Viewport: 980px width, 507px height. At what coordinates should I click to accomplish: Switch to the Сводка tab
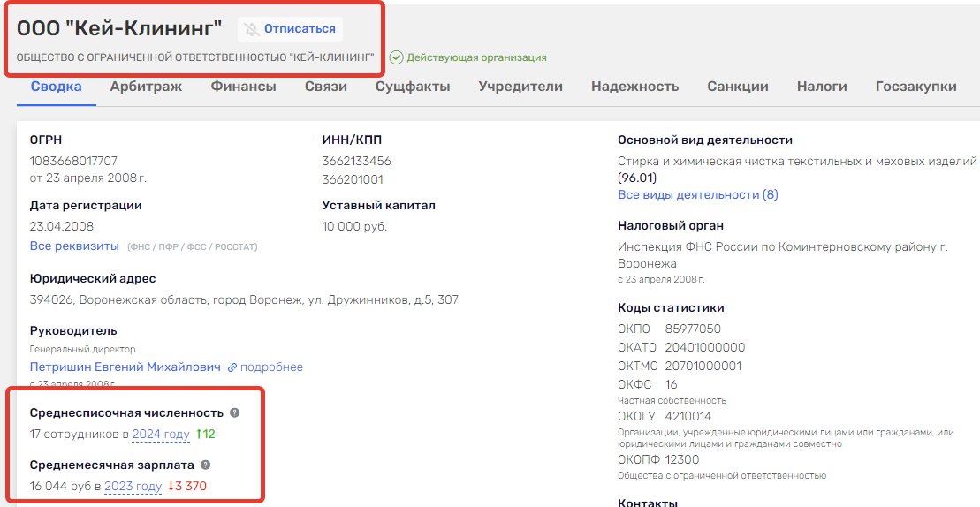tap(57, 87)
